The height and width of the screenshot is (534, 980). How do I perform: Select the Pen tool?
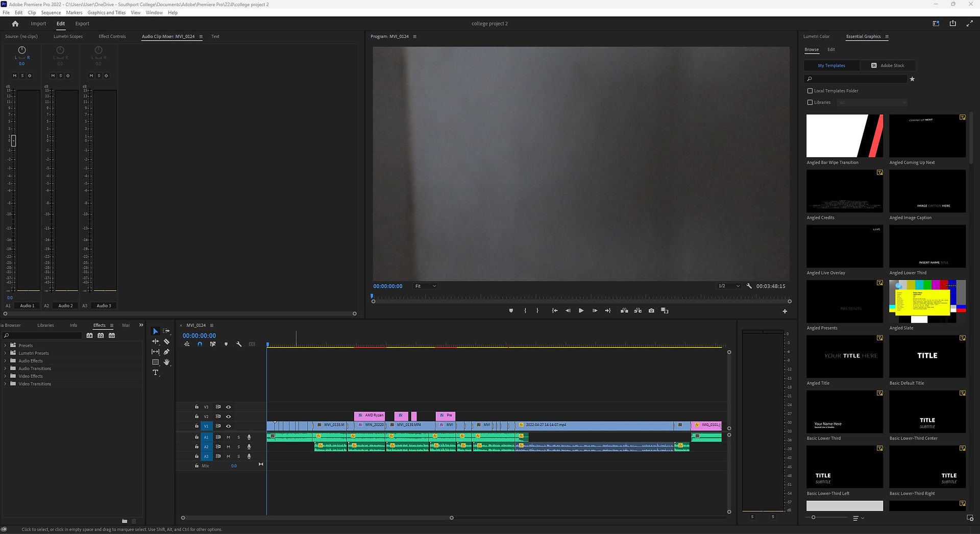[x=166, y=352]
